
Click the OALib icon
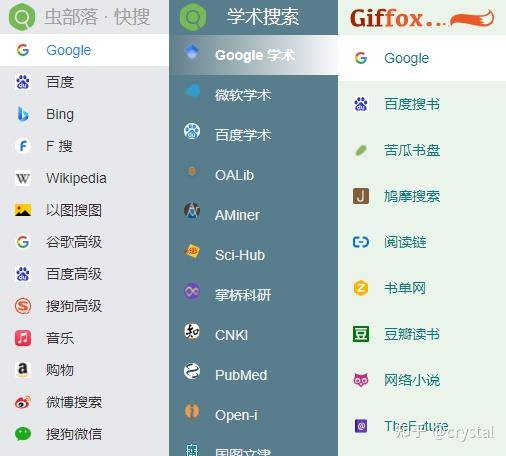[x=192, y=171]
